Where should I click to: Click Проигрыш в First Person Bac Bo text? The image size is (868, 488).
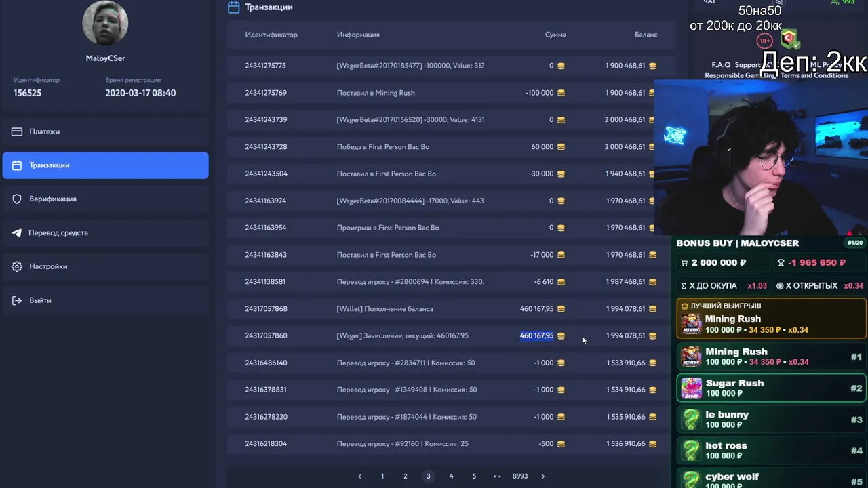388,228
